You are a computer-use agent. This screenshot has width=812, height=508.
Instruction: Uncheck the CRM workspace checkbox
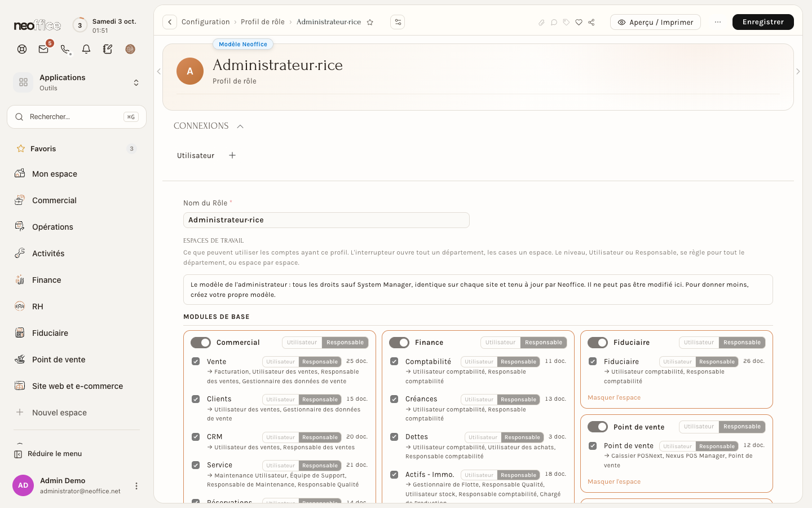[x=196, y=437]
